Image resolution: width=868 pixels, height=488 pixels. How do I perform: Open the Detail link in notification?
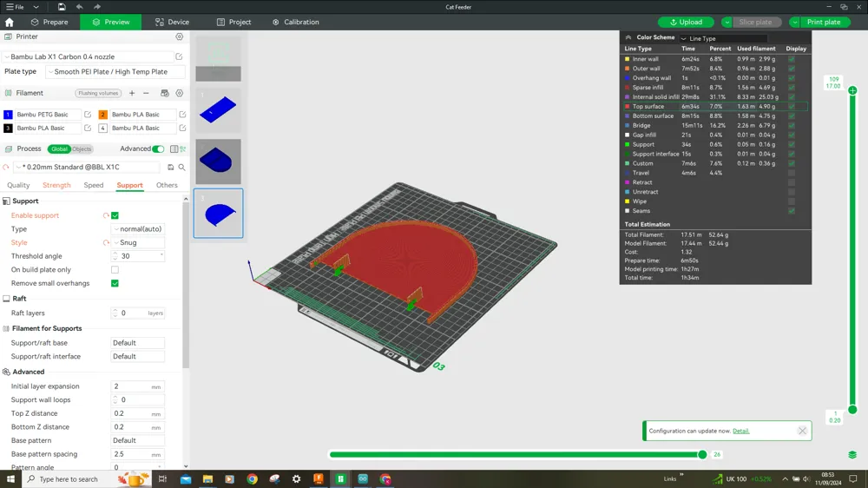click(x=740, y=431)
